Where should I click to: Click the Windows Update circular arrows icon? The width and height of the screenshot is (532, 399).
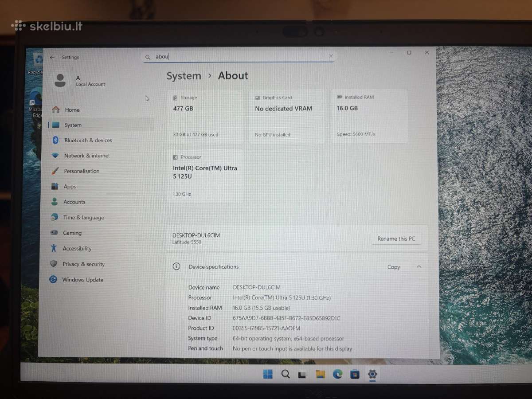click(53, 280)
